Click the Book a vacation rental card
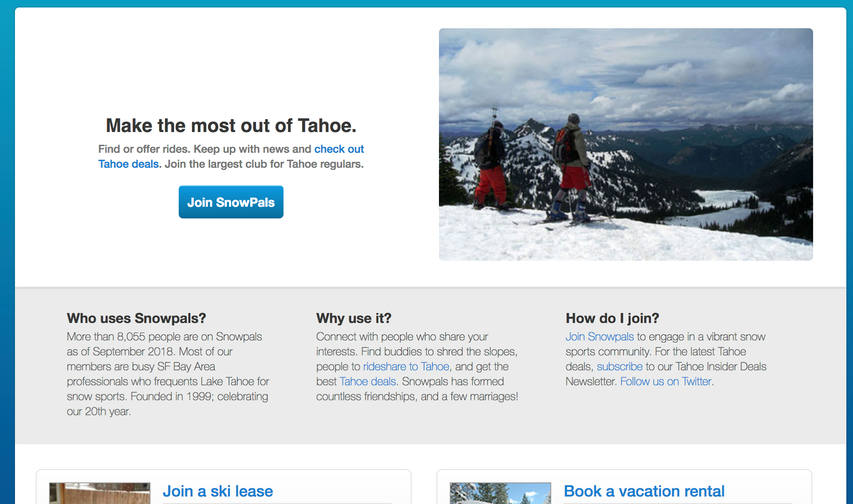Viewport: 853px width, 504px height. click(x=624, y=487)
